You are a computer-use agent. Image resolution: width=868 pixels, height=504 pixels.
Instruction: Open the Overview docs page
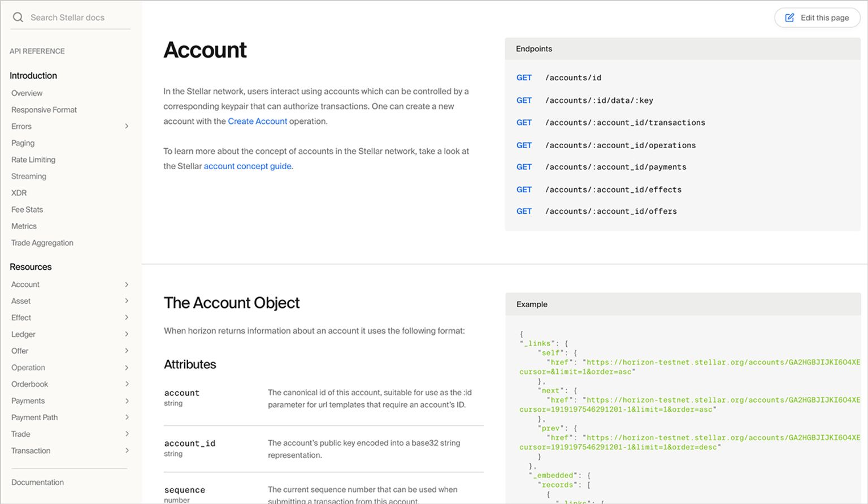pyautogui.click(x=27, y=93)
